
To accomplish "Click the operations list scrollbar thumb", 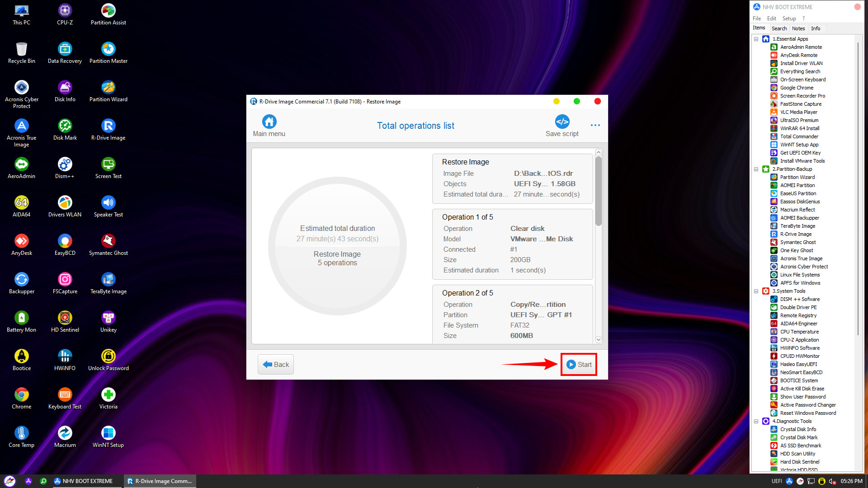I will click(x=599, y=191).
